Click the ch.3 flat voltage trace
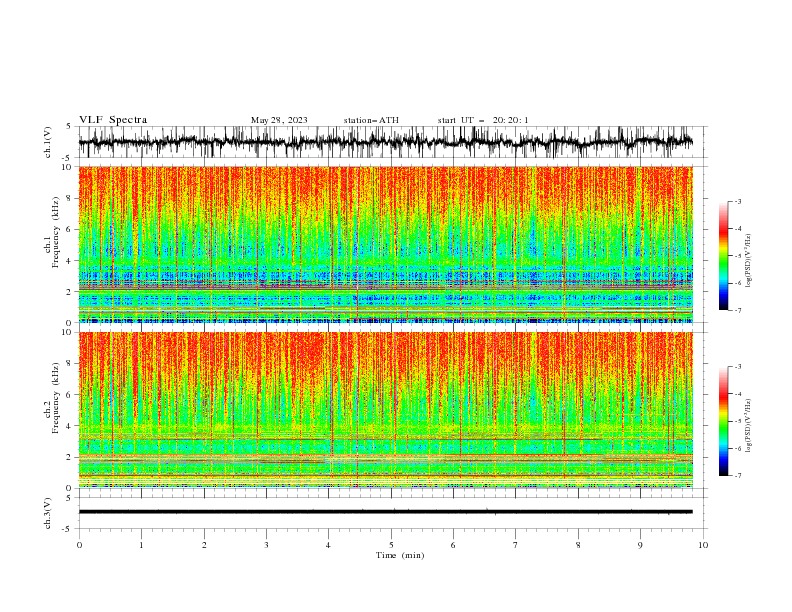Screen dimensions: 792x612 [385, 512]
